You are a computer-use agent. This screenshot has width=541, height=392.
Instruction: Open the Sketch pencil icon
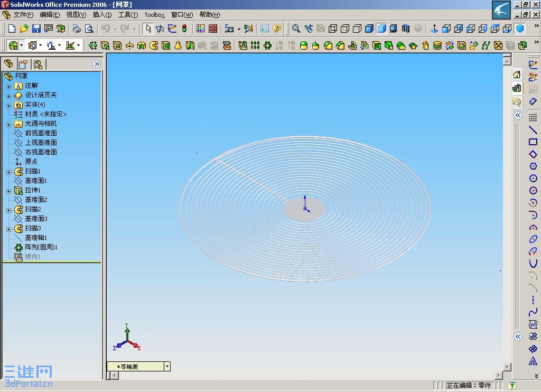[x=533, y=64]
